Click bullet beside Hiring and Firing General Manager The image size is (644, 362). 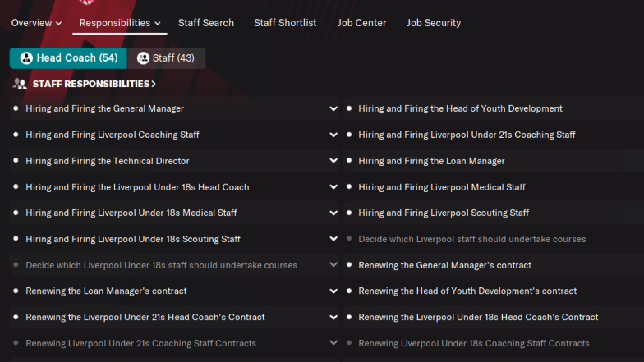(x=16, y=108)
